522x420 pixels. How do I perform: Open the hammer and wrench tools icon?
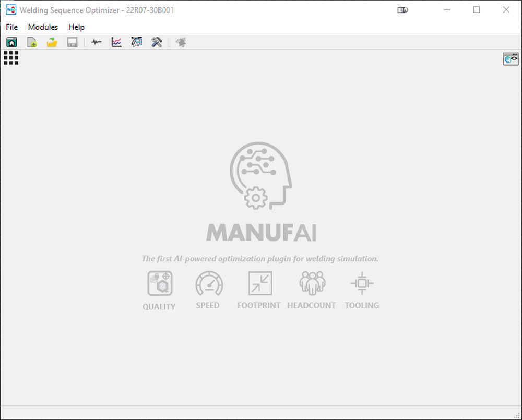pos(157,42)
